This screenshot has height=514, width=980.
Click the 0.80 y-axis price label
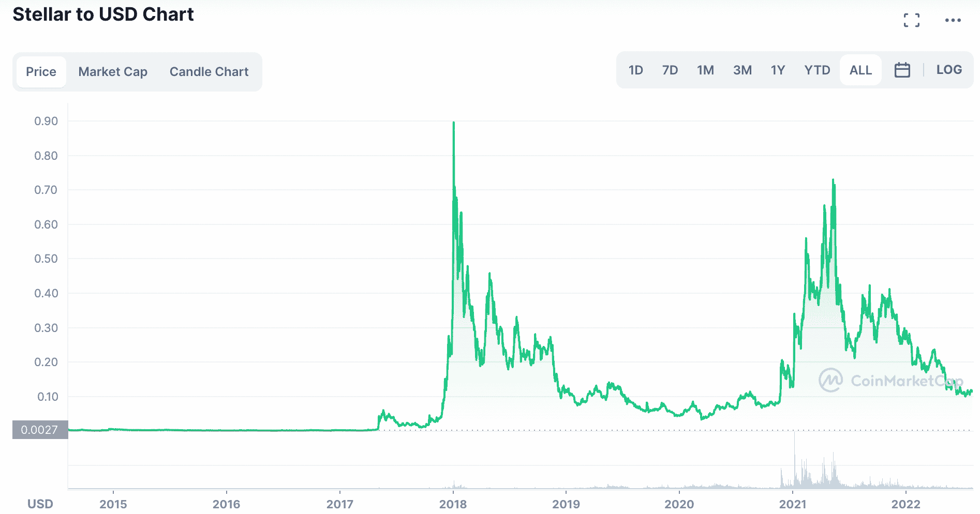(x=46, y=156)
